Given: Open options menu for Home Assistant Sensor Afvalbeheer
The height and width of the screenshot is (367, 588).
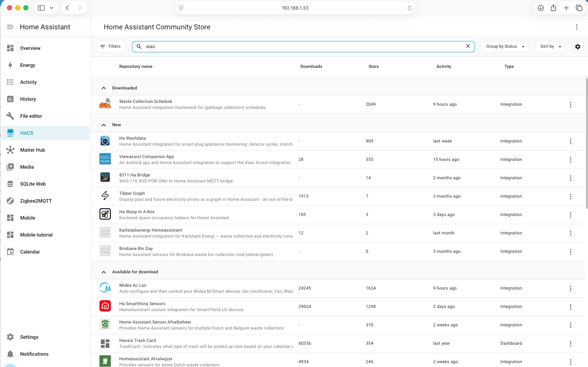Looking at the screenshot, I should [571, 325].
